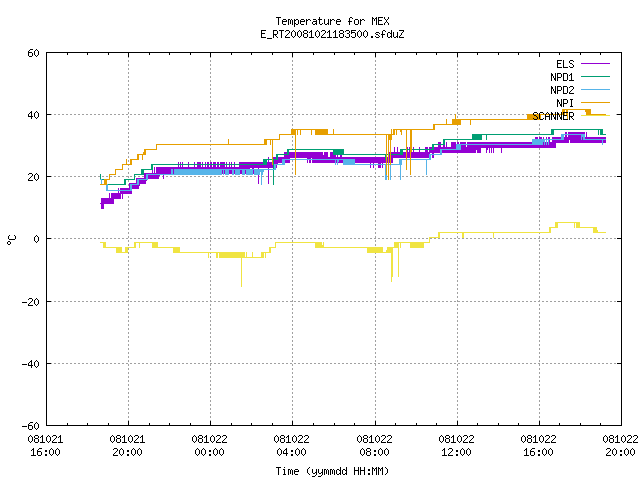Screen dimensions: 640x480
Task: Click the y-axis label -20
Action: tap(31, 302)
